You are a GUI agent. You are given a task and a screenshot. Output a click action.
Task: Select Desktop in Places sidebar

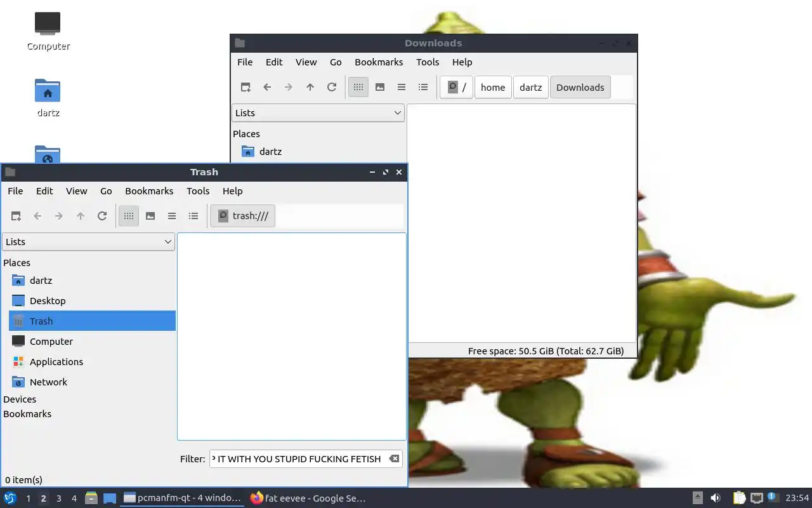coord(92,301)
